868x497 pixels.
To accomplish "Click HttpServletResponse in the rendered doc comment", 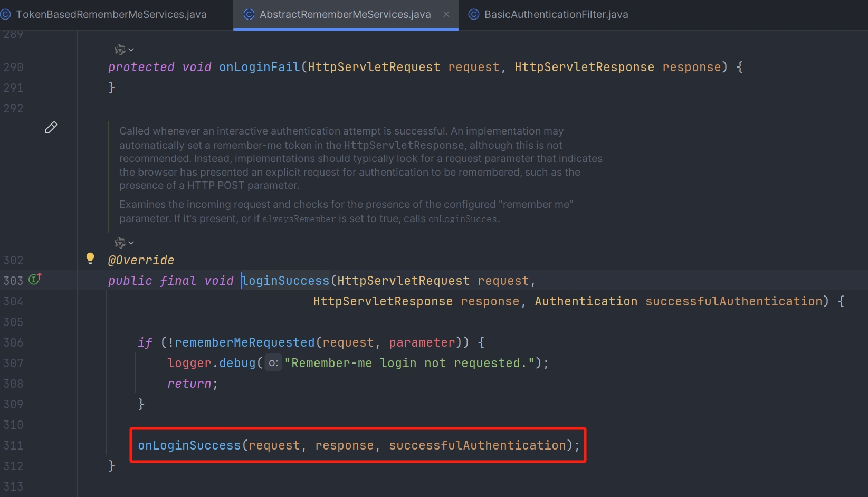I will (404, 145).
